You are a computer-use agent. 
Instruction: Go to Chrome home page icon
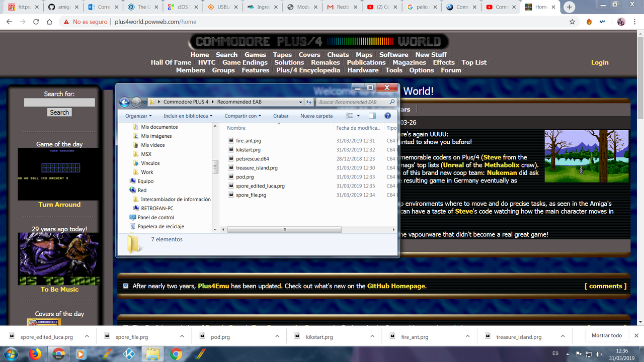pos(49,22)
